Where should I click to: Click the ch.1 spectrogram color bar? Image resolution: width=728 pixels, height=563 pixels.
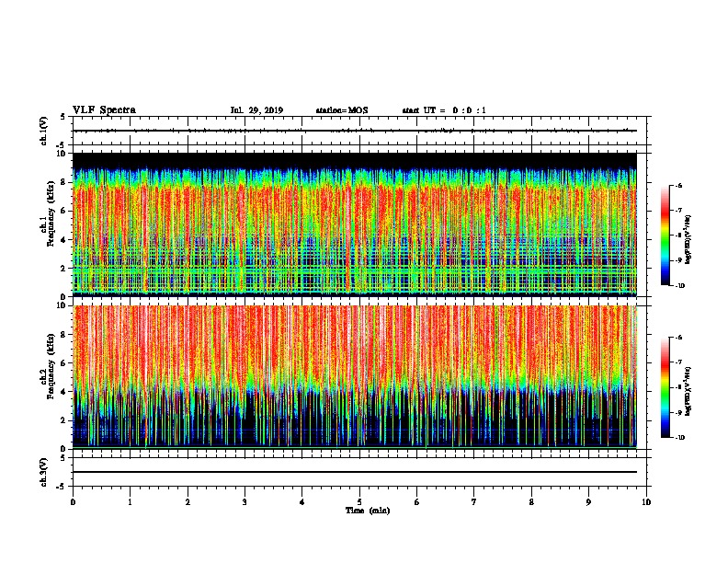point(665,236)
